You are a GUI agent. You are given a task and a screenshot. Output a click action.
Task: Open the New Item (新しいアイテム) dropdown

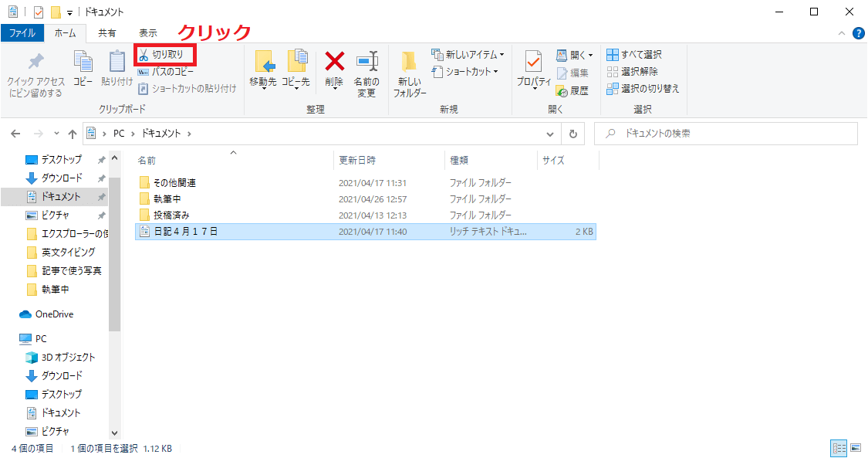pyautogui.click(x=468, y=55)
